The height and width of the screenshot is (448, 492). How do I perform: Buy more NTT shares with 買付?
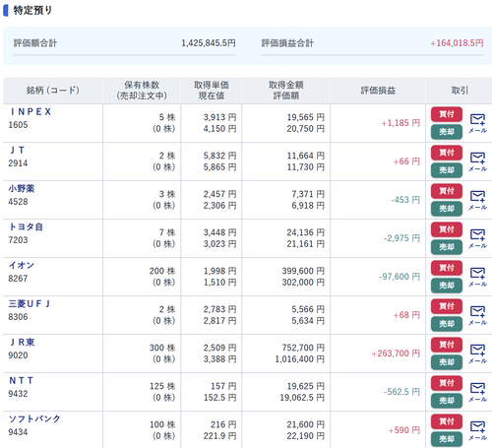[447, 383]
